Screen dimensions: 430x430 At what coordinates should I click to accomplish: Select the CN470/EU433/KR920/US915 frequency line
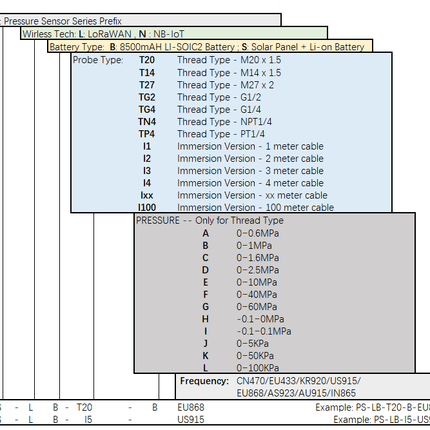pos(299,381)
